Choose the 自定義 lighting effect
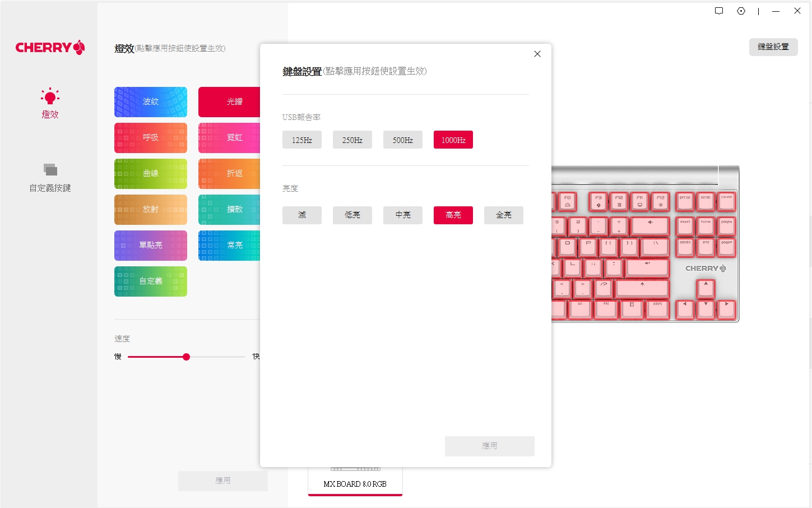812x508 pixels. [151, 281]
